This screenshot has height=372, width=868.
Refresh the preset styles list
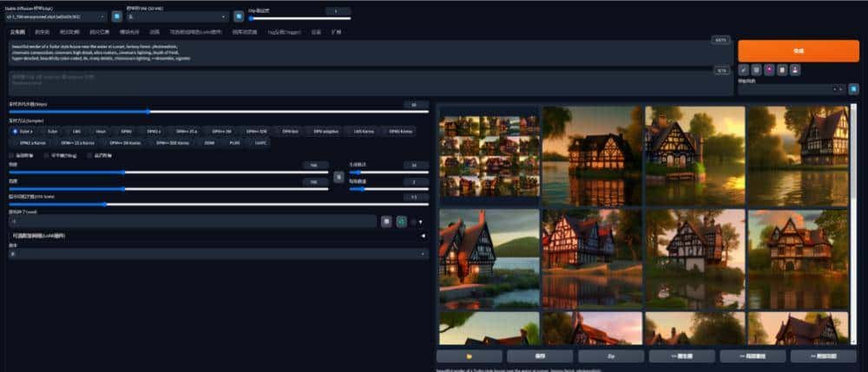(x=854, y=88)
